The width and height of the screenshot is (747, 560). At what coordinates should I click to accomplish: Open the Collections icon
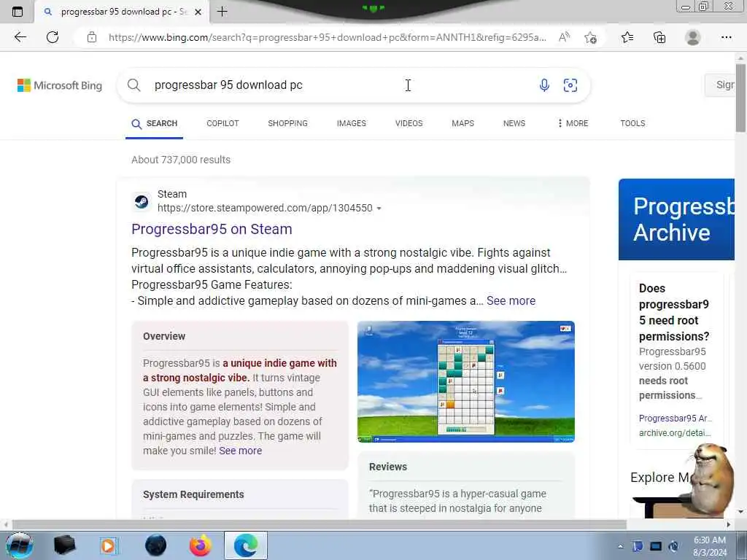(659, 37)
